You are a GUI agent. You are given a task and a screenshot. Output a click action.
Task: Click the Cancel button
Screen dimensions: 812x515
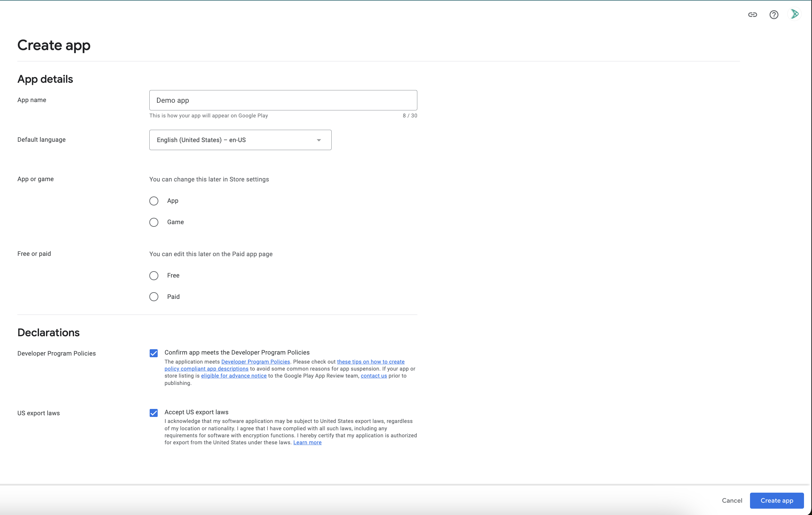click(732, 500)
